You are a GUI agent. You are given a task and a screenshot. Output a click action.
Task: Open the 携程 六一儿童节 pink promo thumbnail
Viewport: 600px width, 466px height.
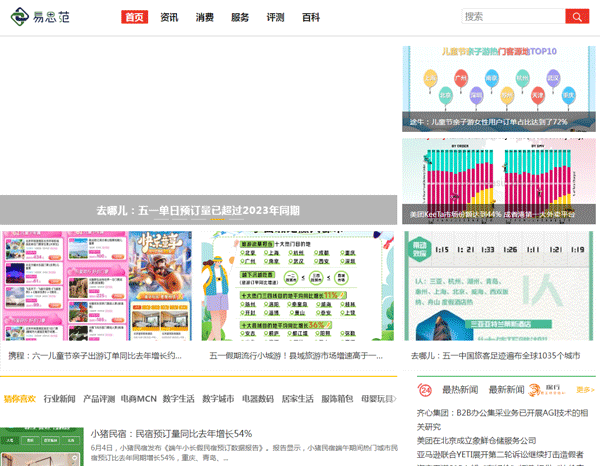coord(97,286)
